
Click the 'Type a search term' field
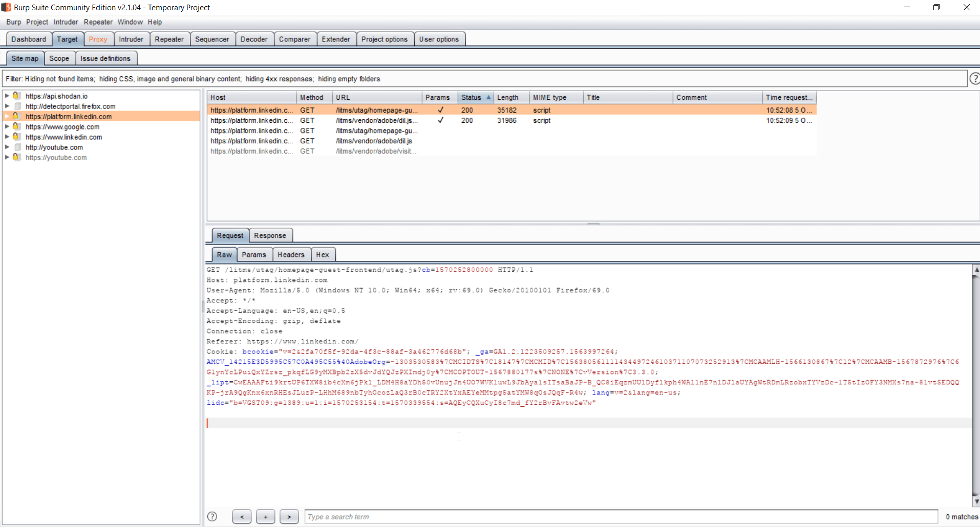click(x=621, y=517)
